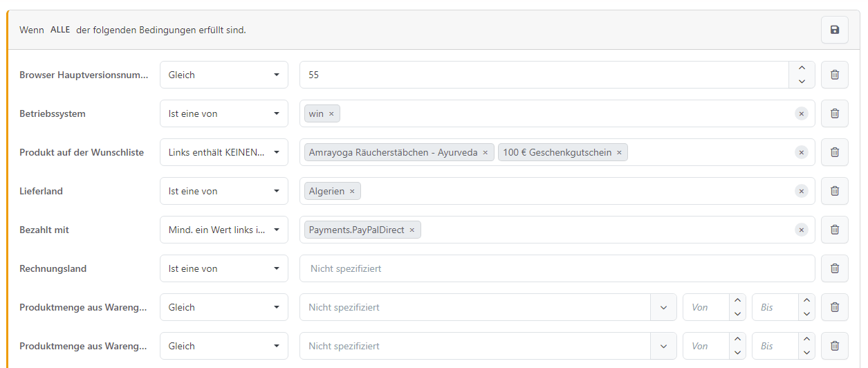
Task: Delete the Betriebssystem condition via trash icon
Action: pos(834,113)
